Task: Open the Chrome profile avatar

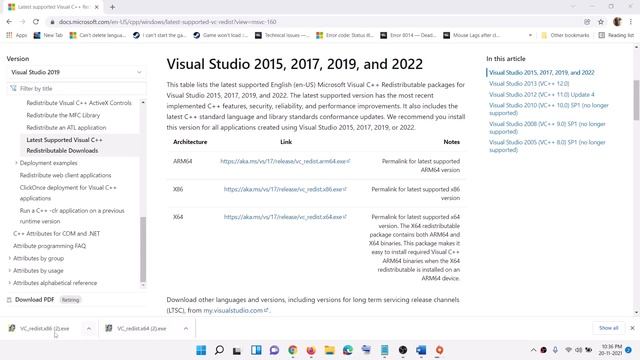Action: click(x=617, y=22)
